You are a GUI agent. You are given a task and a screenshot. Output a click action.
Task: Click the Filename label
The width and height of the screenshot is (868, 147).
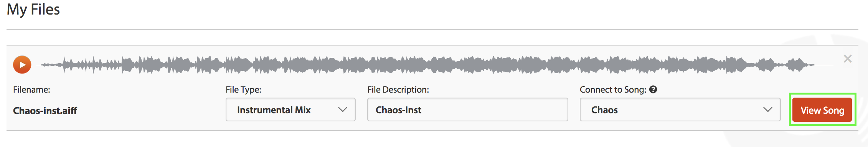coord(31,90)
